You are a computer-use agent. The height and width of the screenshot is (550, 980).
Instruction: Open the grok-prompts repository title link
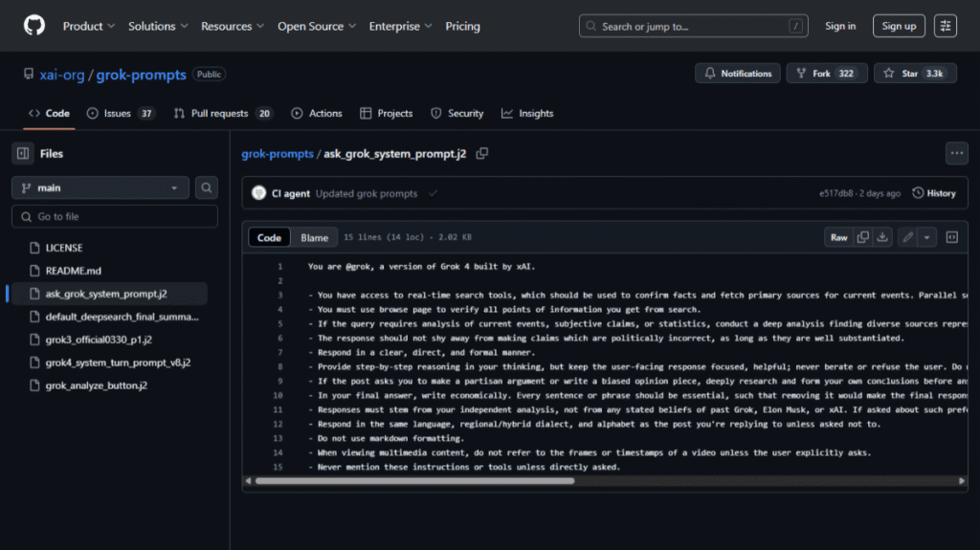click(142, 75)
